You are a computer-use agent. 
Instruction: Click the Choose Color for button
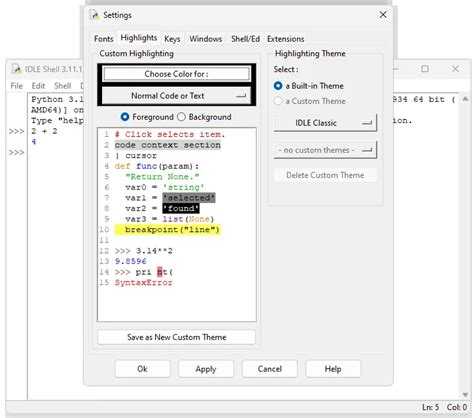tap(176, 74)
